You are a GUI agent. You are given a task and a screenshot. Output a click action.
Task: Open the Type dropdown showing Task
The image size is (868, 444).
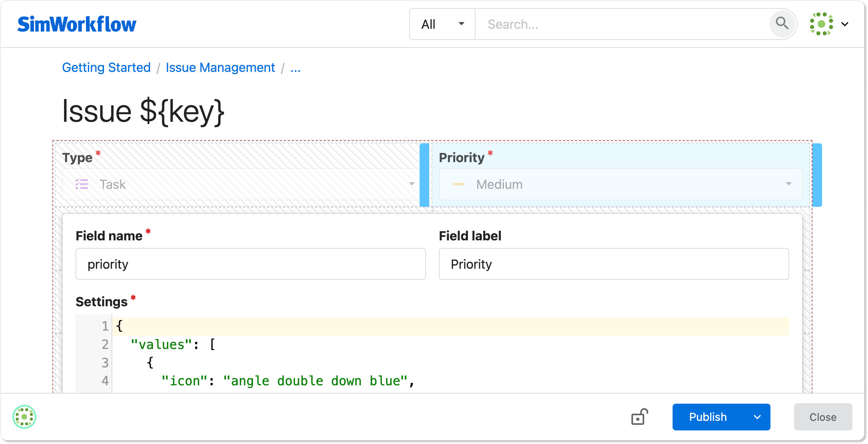240,184
